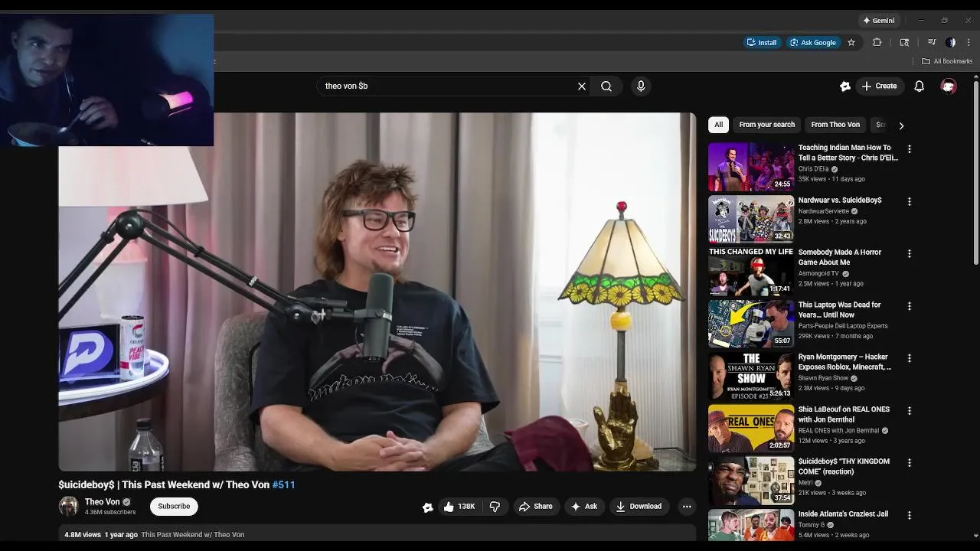Open the browser profile avatar
The width and height of the screenshot is (980, 551).
coord(951,43)
